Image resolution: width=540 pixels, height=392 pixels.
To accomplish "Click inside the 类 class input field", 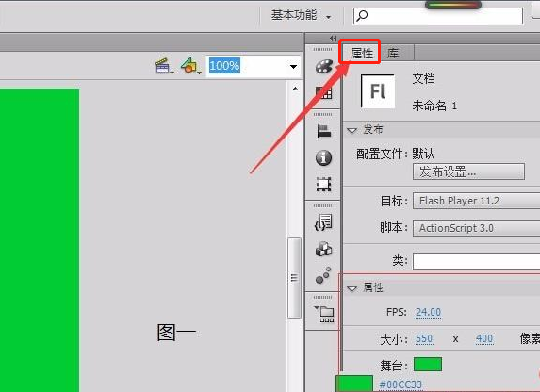I will click(x=477, y=261).
